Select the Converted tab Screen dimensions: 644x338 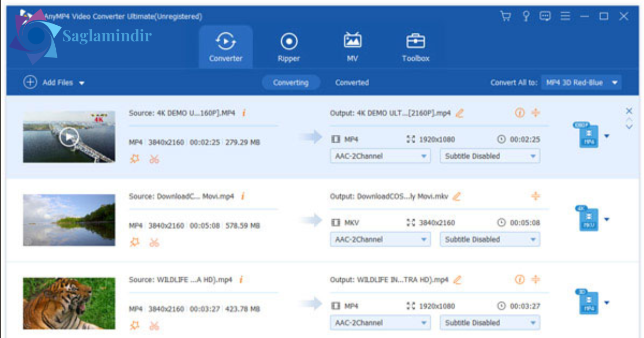pyautogui.click(x=352, y=83)
